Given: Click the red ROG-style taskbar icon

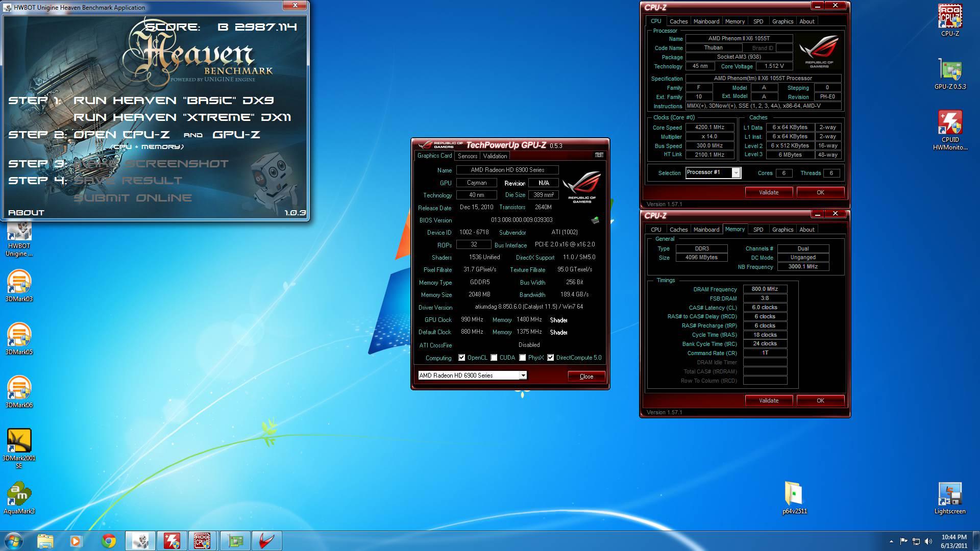Looking at the screenshot, I should point(266,541).
